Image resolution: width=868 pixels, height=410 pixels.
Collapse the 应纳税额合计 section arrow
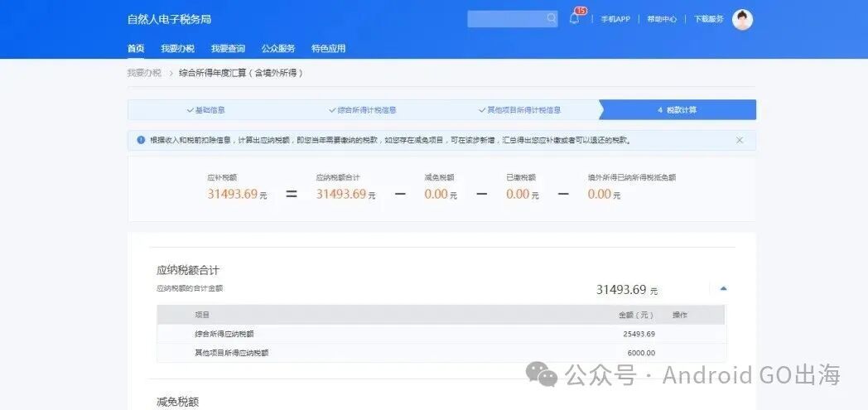723,288
